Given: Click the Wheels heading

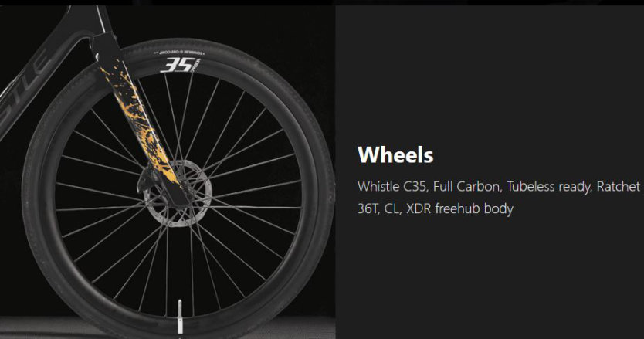Looking at the screenshot, I should click(x=395, y=155).
